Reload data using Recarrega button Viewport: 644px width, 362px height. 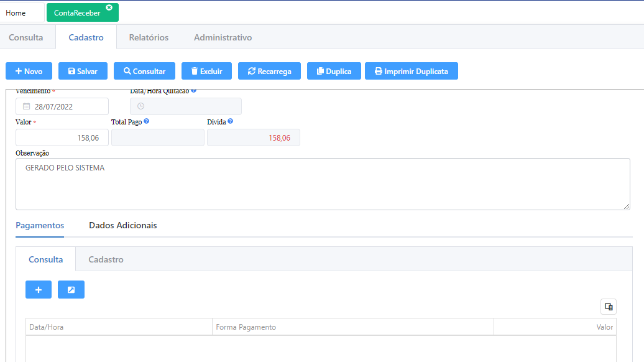(269, 71)
